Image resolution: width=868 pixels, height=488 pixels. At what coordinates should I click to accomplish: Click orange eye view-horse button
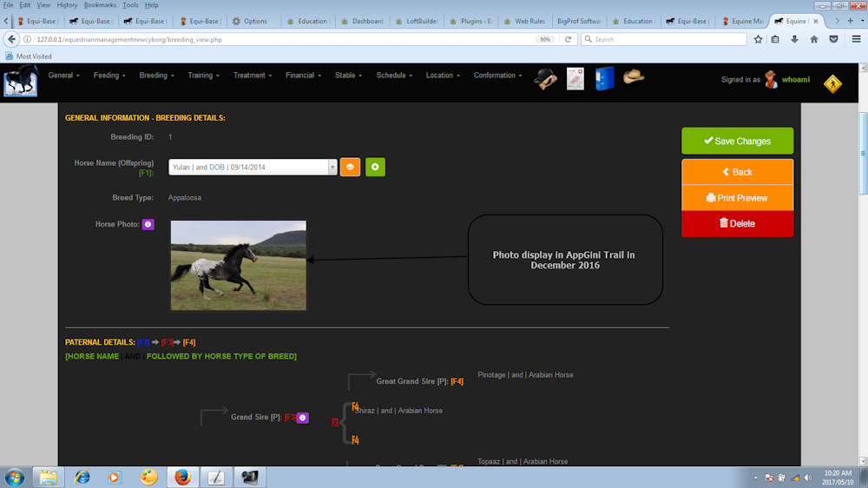[350, 167]
